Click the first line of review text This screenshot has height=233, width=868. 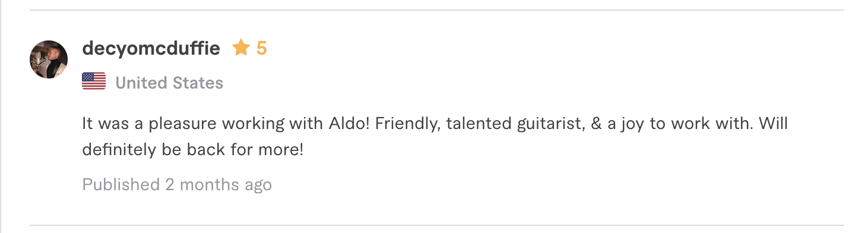[x=435, y=125]
